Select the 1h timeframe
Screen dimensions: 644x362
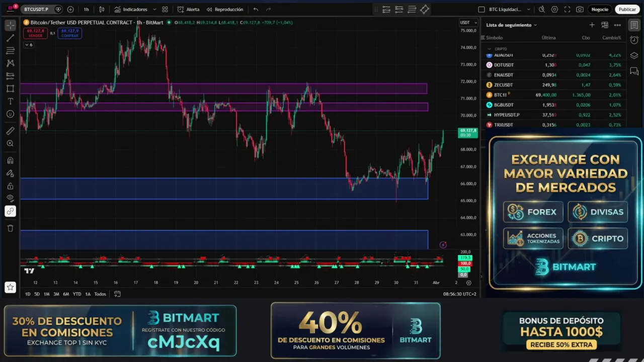[86, 9]
